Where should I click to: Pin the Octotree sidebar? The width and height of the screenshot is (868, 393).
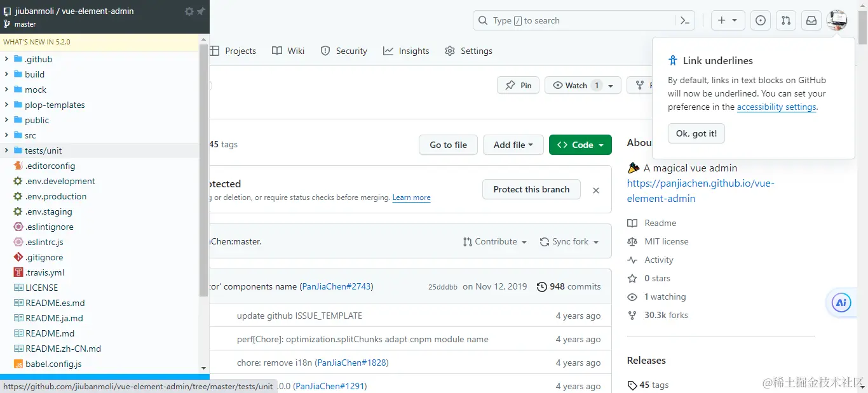201,11
